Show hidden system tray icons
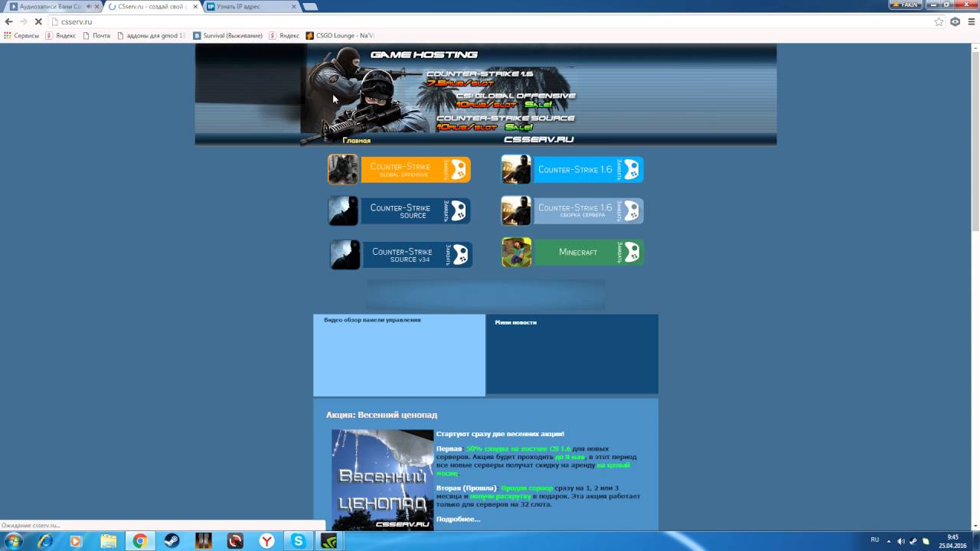Image resolution: width=980 pixels, height=551 pixels. 889,541
